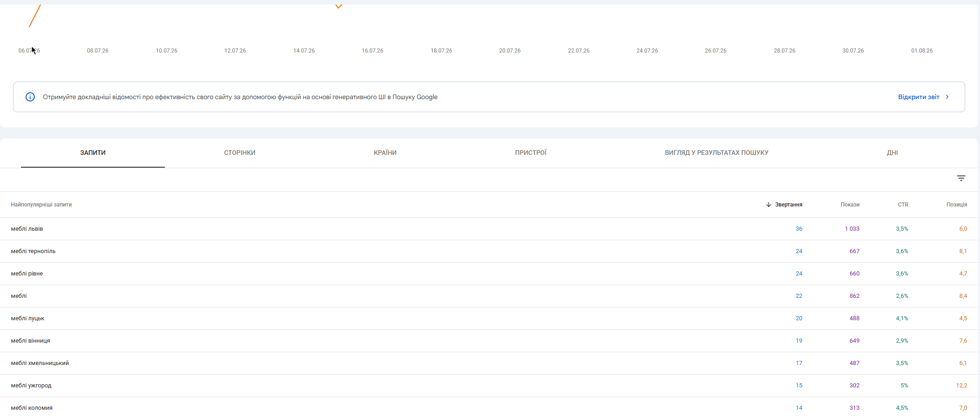Click the 302 impressions value

[854, 386]
